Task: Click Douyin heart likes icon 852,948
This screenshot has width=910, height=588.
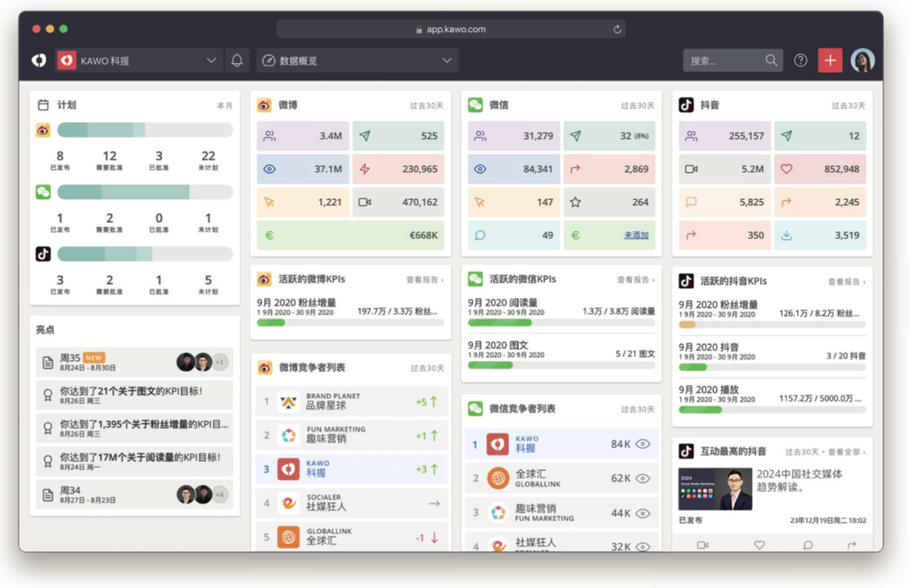Action: pyautogui.click(x=786, y=169)
